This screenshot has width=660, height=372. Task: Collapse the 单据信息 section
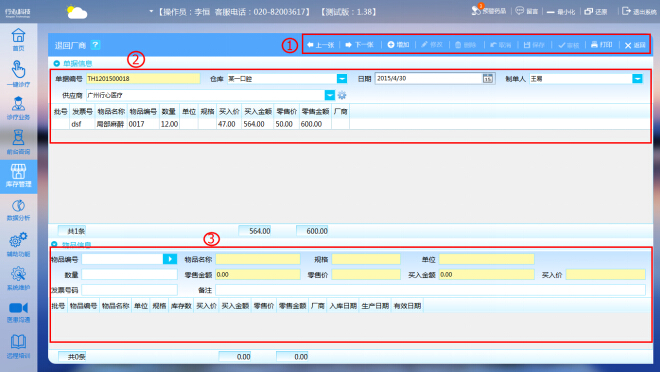56,63
